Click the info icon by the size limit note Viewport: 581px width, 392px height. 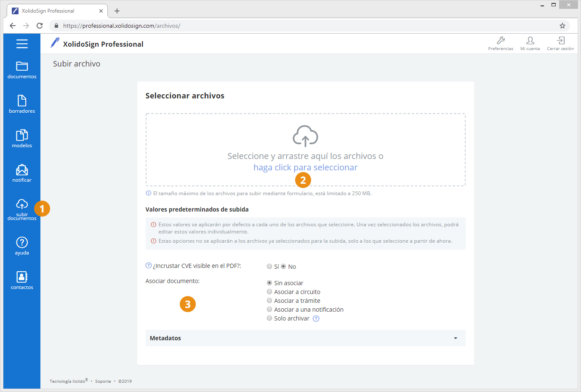coord(148,193)
